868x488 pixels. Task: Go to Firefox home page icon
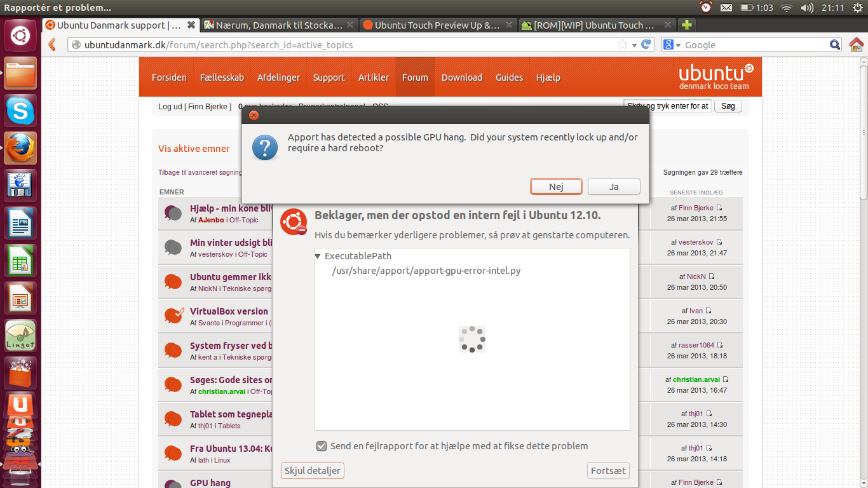point(856,44)
